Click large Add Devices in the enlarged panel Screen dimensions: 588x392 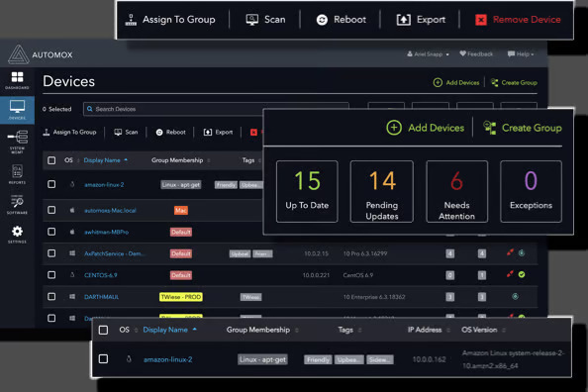point(426,128)
